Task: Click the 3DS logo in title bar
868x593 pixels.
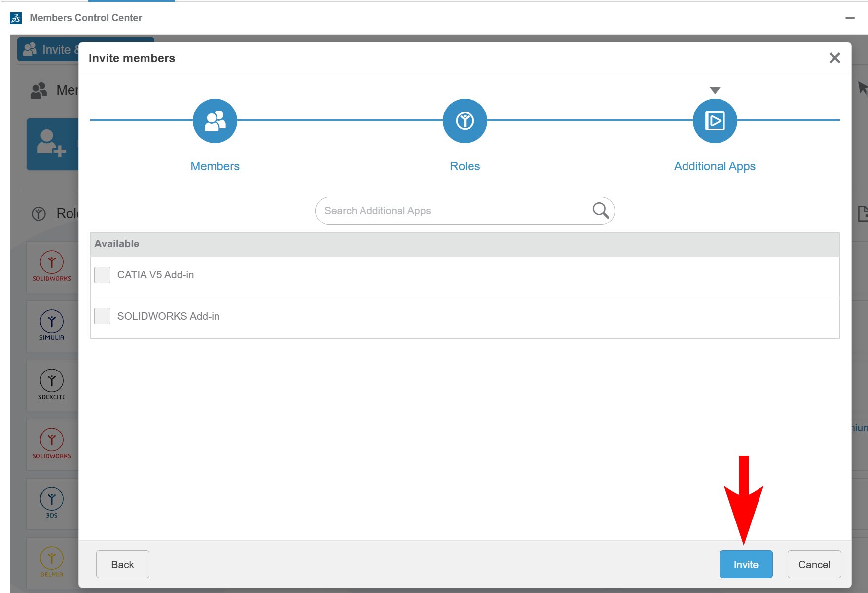Action: 16,18
